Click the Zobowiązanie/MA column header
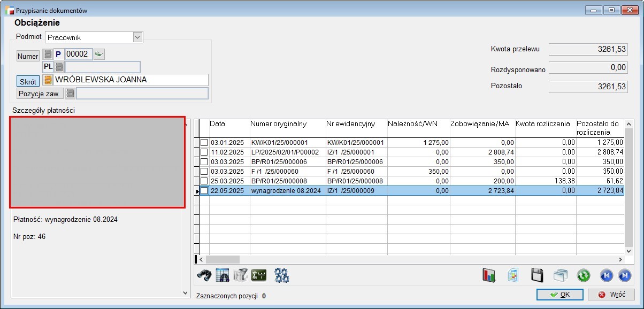The width and height of the screenshot is (644, 309). pyautogui.click(x=482, y=128)
